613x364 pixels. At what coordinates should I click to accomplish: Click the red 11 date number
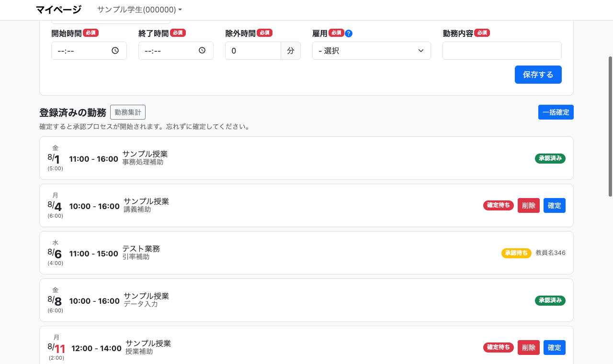coord(60,349)
